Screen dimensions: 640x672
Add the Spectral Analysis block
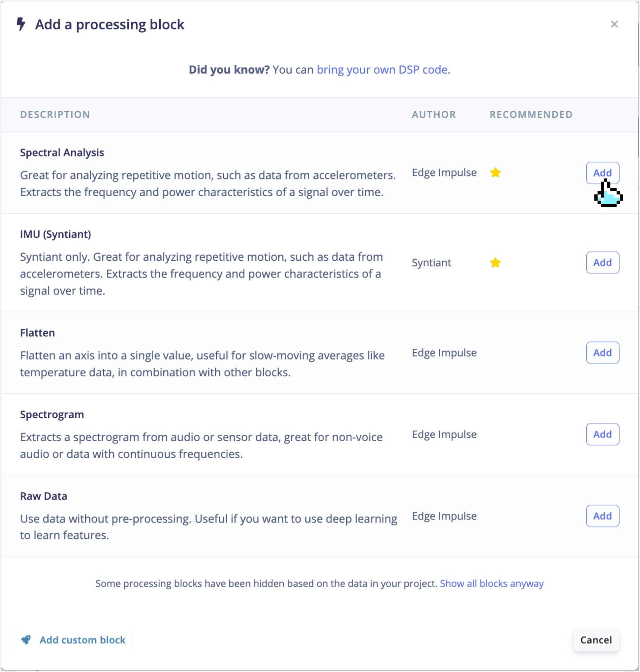(602, 173)
